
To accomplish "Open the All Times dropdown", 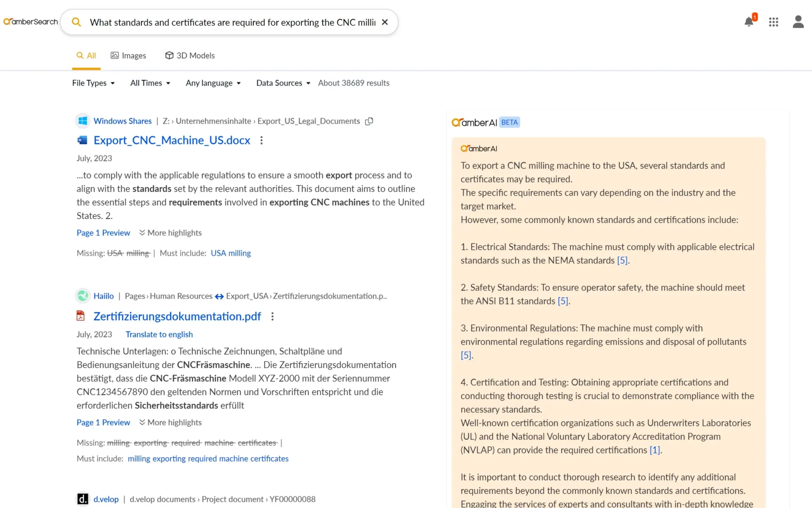I will pos(150,83).
